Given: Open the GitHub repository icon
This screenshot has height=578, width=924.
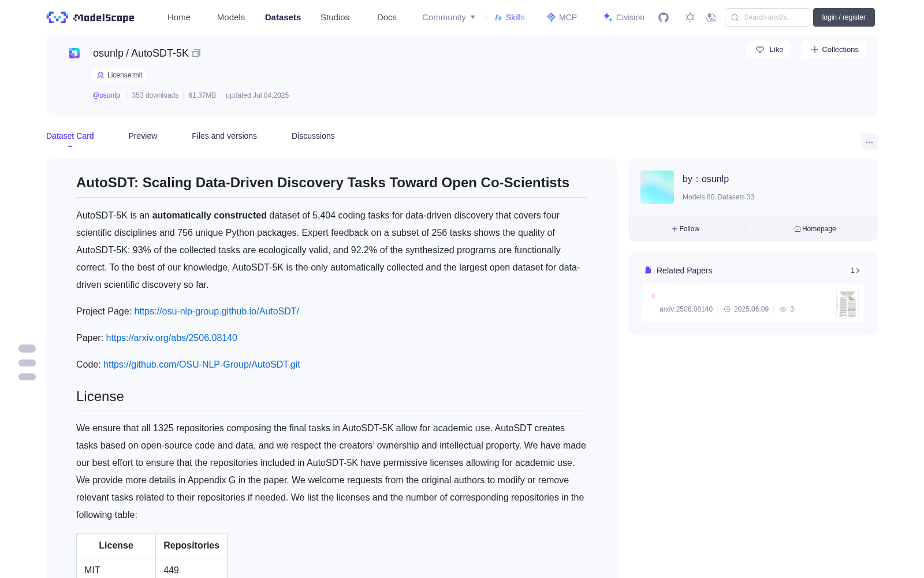Looking at the screenshot, I should pyautogui.click(x=664, y=17).
